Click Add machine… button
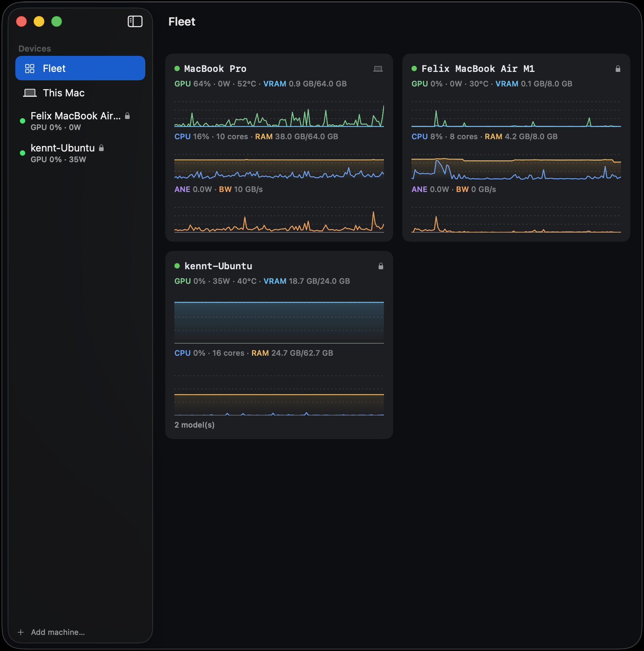 coord(51,632)
